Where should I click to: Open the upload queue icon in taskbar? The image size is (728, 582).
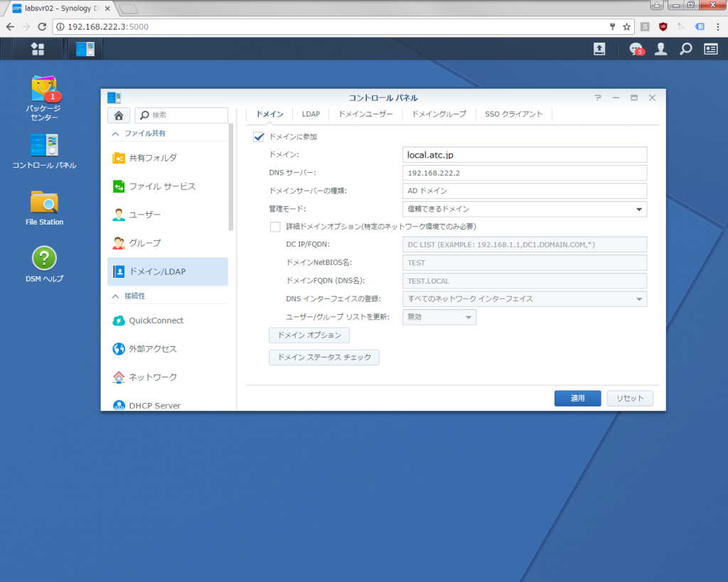click(599, 49)
